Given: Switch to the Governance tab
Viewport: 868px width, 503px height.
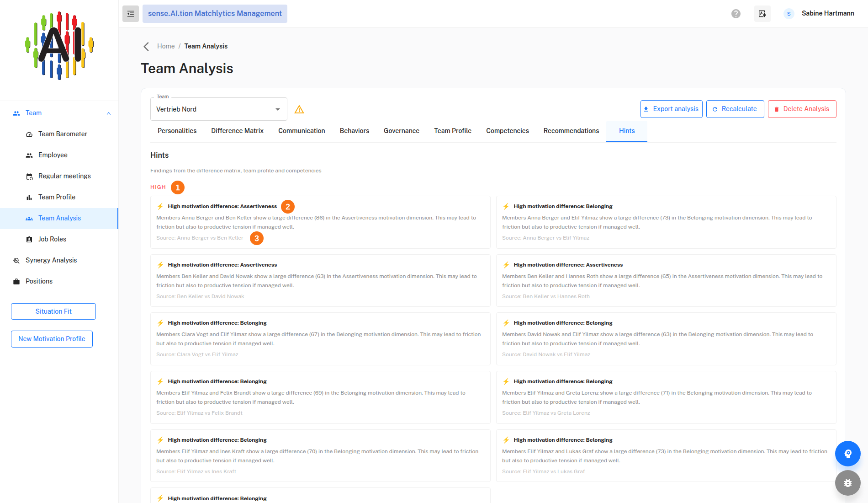Looking at the screenshot, I should pyautogui.click(x=402, y=131).
